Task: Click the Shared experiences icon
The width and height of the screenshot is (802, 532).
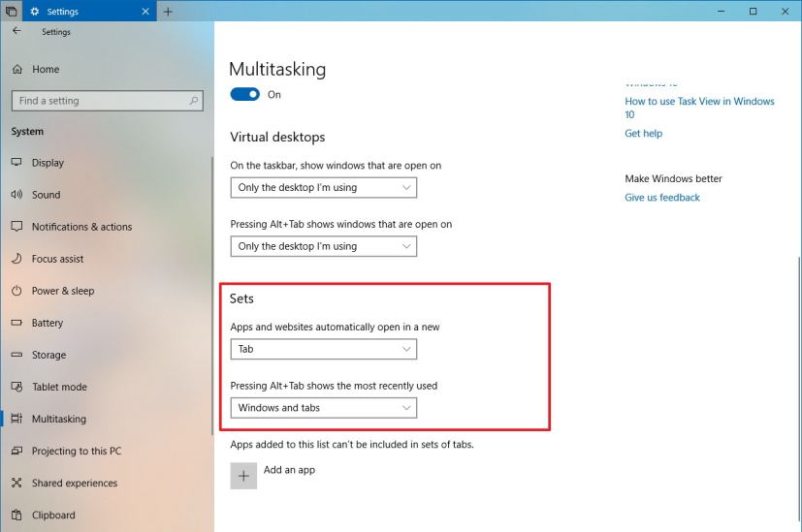Action: [16, 483]
